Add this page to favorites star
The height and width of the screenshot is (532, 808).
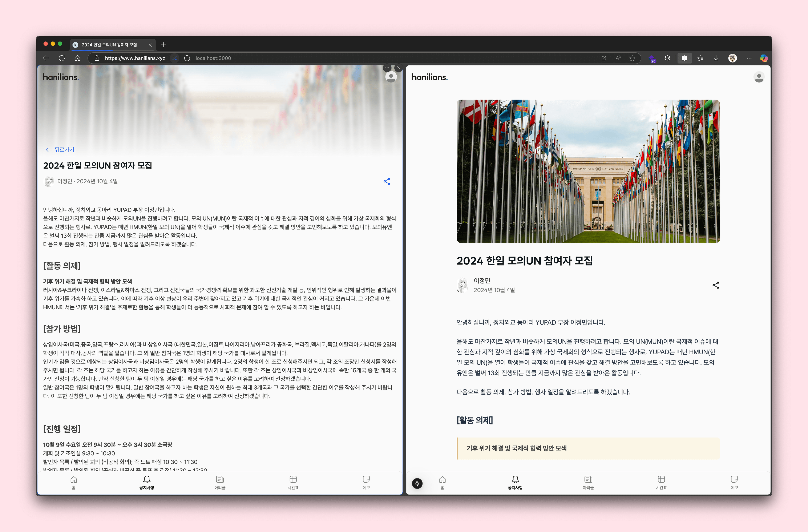[x=632, y=58]
